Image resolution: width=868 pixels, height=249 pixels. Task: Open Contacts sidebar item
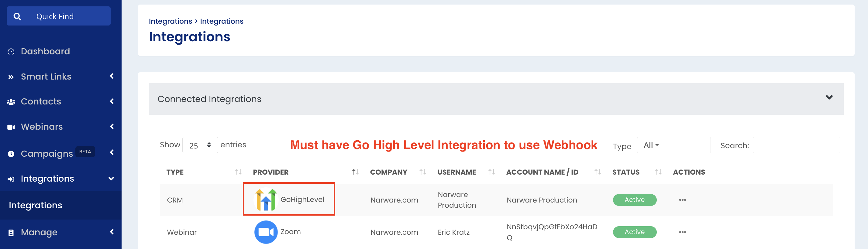tap(41, 102)
